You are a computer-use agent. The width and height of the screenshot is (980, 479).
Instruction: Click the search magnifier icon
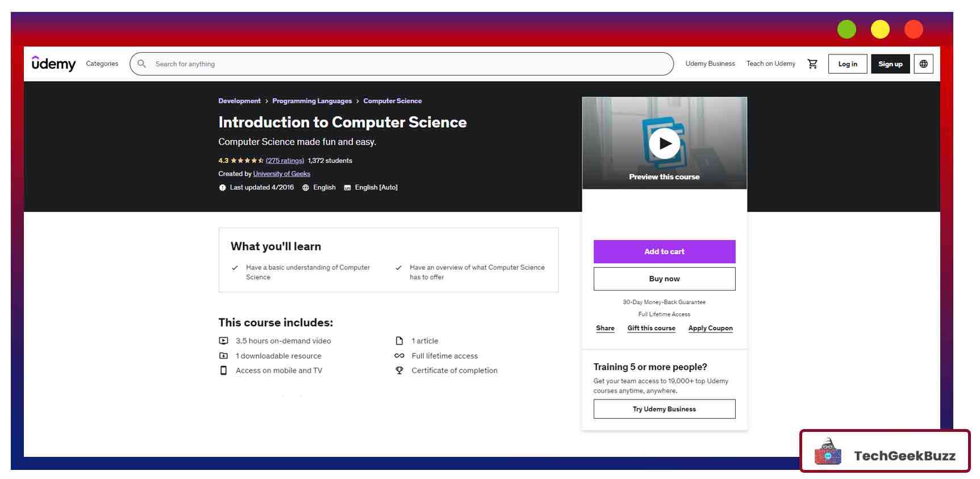coord(142,64)
